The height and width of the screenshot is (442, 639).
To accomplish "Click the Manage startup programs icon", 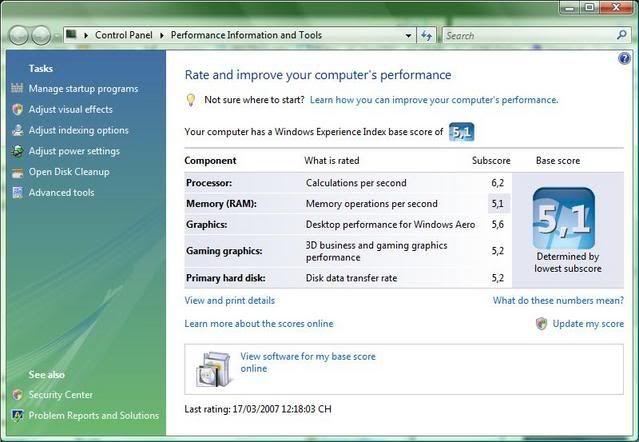I will [x=17, y=88].
